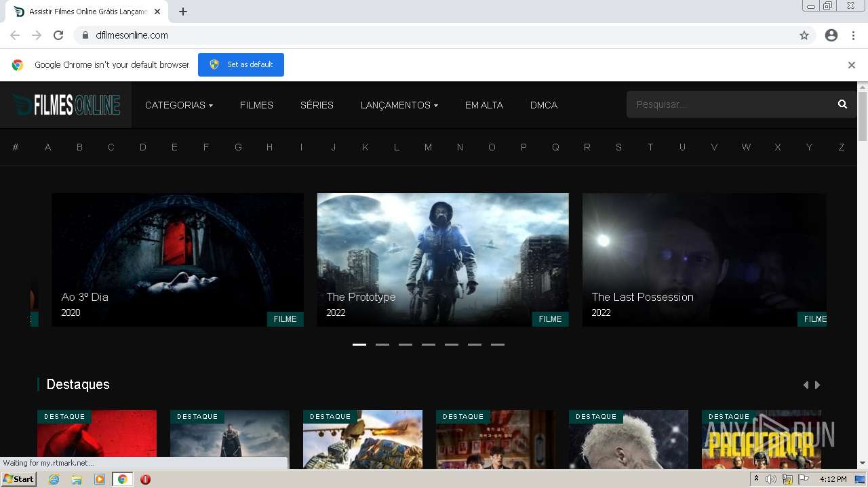Open Internet Explorer from taskbar
The width and height of the screenshot is (868, 488).
coord(54,479)
